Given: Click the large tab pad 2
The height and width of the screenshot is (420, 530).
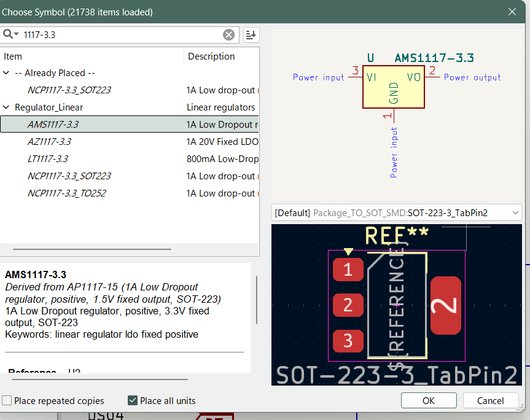Looking at the screenshot, I should click(446, 305).
